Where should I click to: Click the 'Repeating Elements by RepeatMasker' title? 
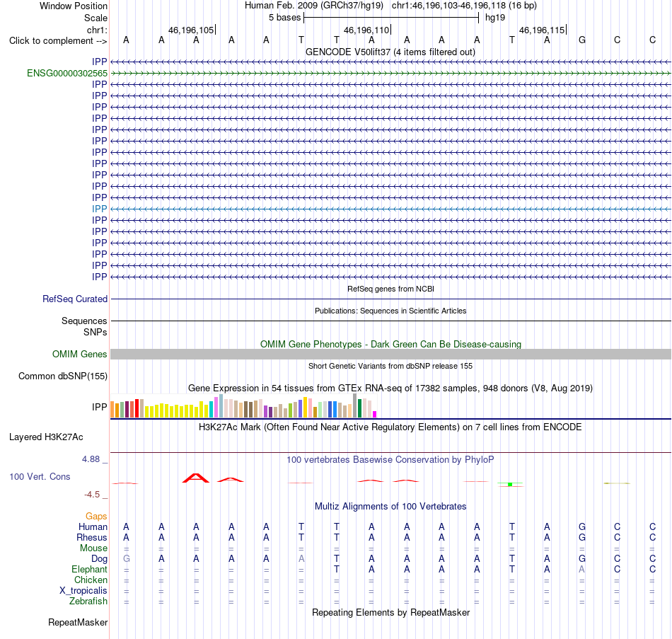coord(391,612)
